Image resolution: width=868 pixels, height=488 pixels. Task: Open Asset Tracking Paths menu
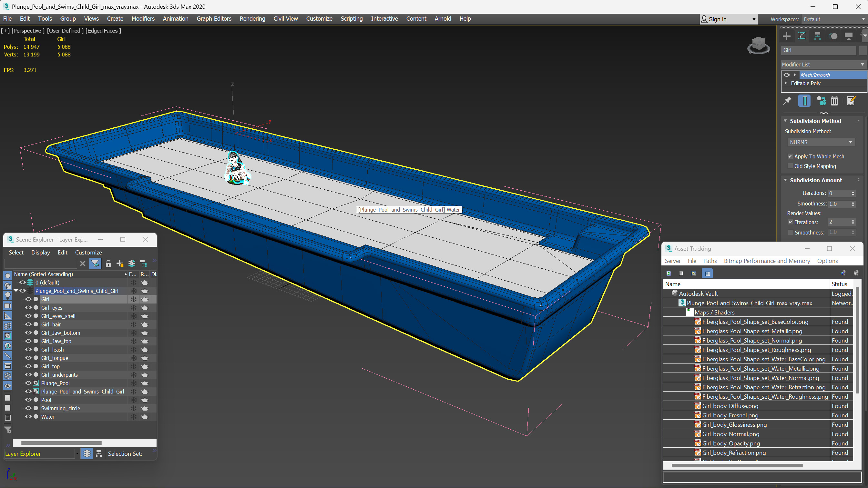710,261
